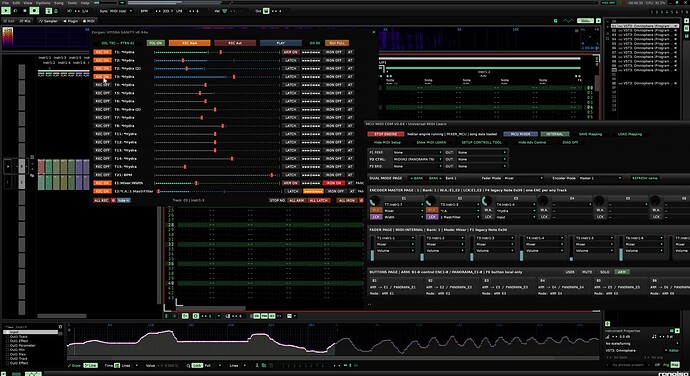
Task: Toggle REC ON for track T1 ^Hydra
Action: click(102, 52)
